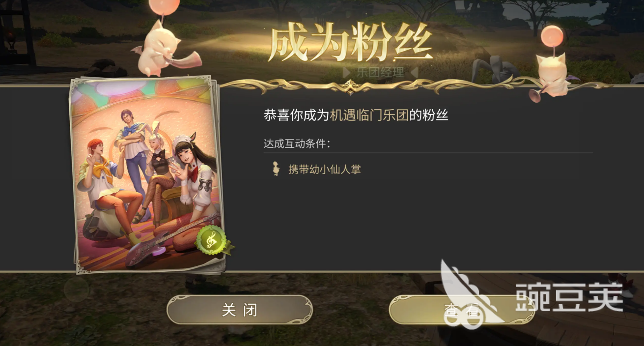Image resolution: width=644 pixels, height=346 pixels.
Task: Tap the guitar on the poster
Action: pyautogui.click(x=162, y=243)
